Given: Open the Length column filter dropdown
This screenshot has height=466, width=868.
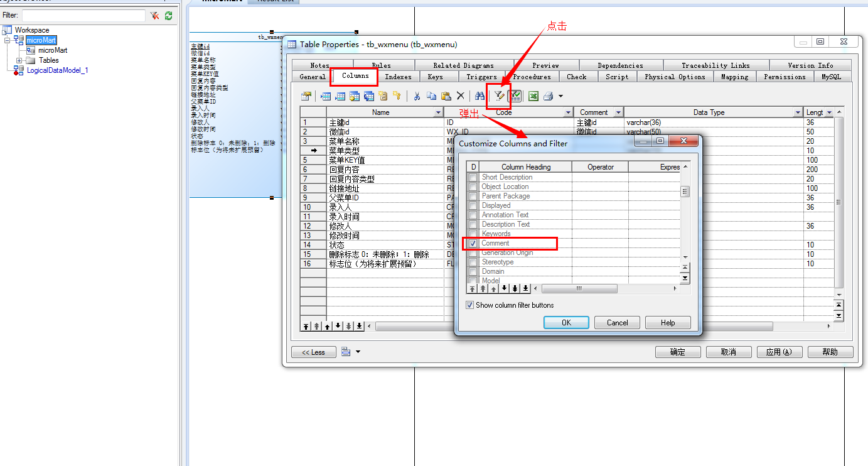Looking at the screenshot, I should [830, 112].
